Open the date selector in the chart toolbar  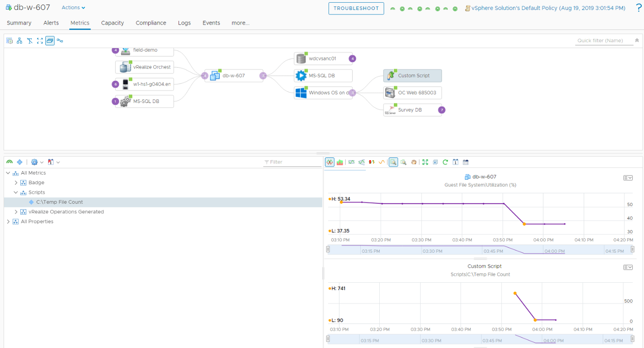tap(455, 162)
